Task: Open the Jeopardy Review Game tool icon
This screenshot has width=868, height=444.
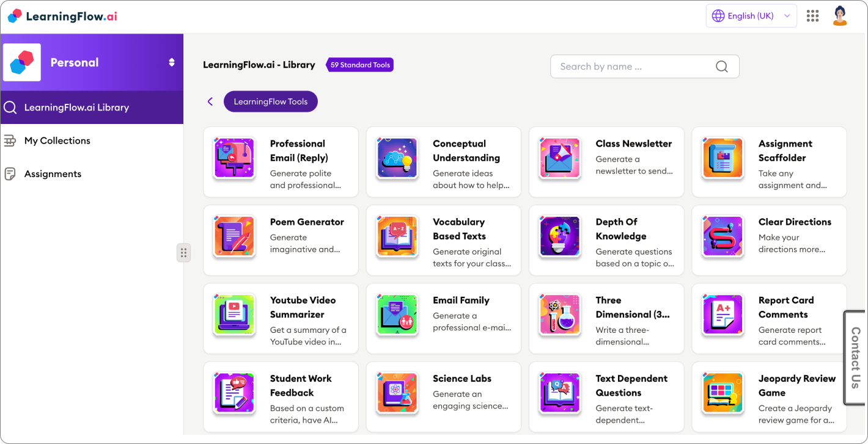Action: [723, 393]
